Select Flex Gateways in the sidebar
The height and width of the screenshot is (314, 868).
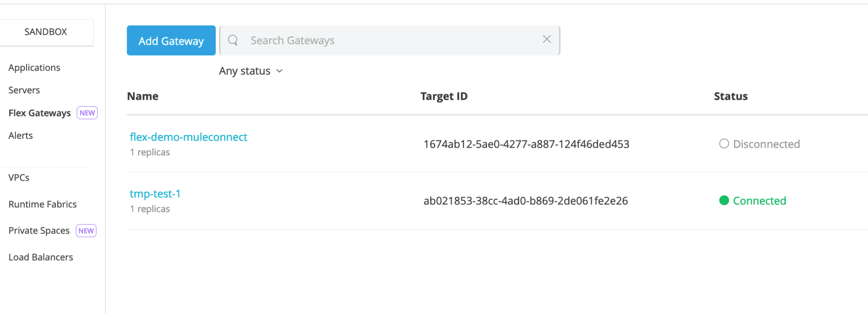click(39, 113)
